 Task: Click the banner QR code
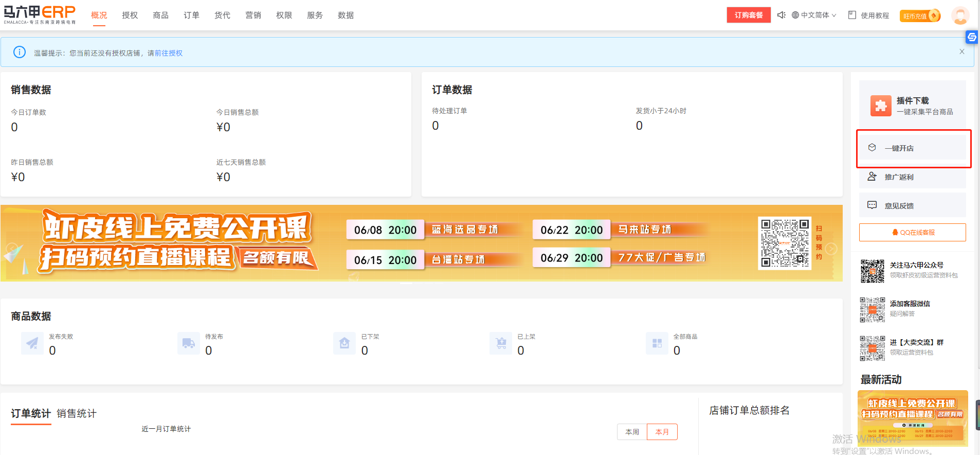tap(785, 243)
